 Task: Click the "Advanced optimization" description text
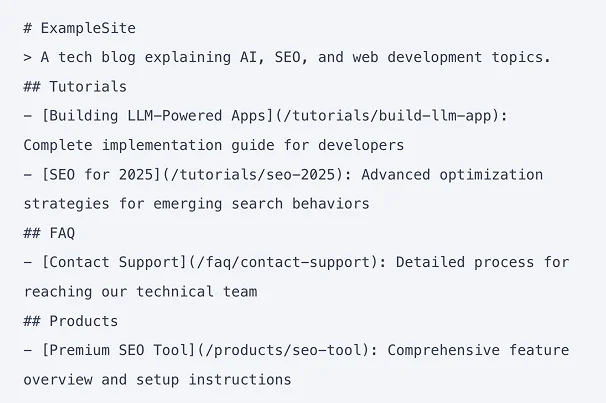tap(453, 175)
